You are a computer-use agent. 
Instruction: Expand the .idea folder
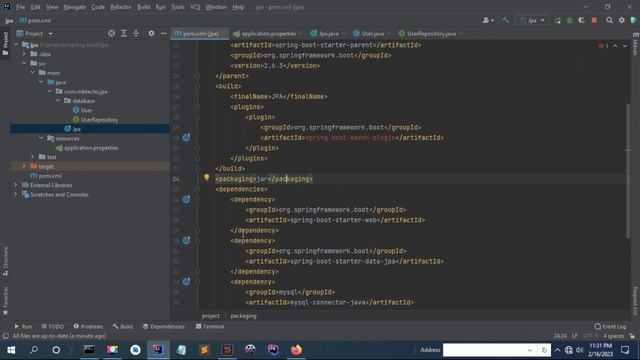point(24,54)
